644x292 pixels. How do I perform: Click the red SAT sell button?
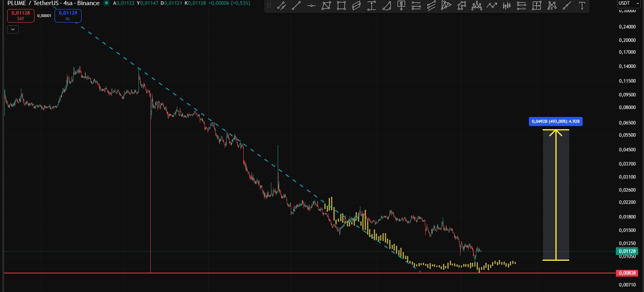(21, 15)
